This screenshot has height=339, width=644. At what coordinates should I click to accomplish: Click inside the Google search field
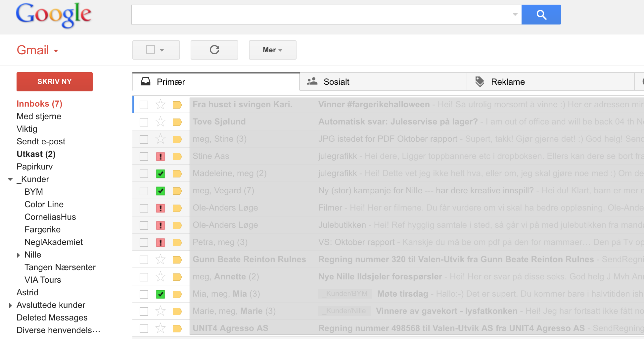click(321, 15)
